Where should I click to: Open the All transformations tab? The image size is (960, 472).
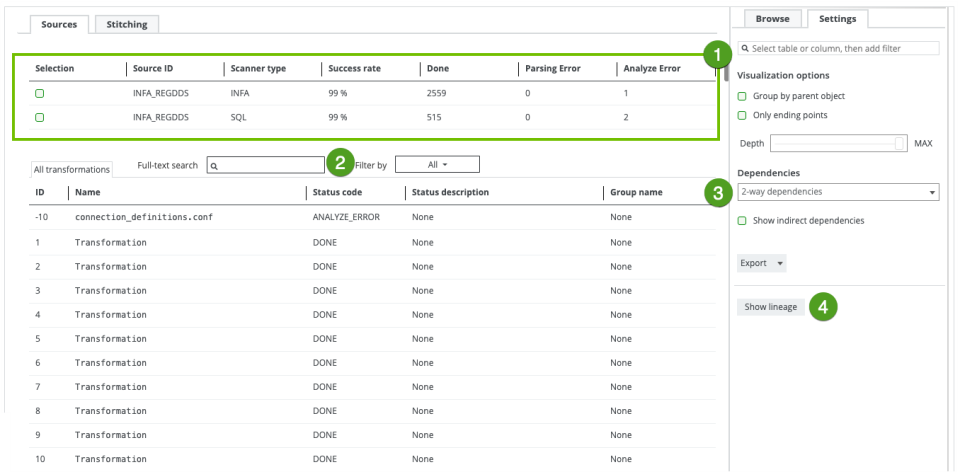(69, 170)
